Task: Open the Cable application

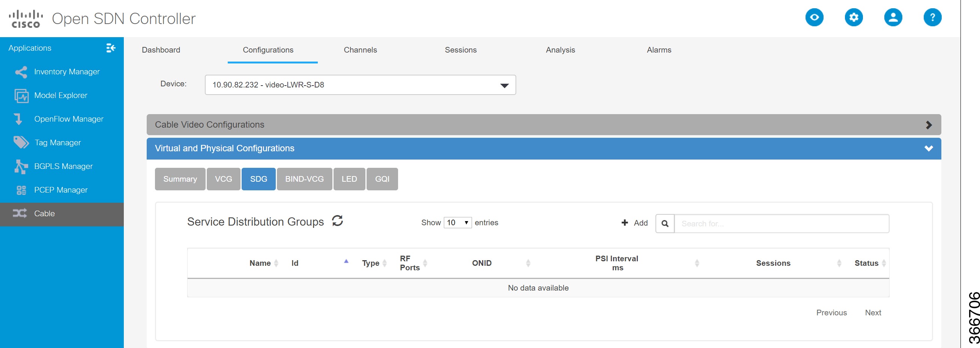Action: 45,213
